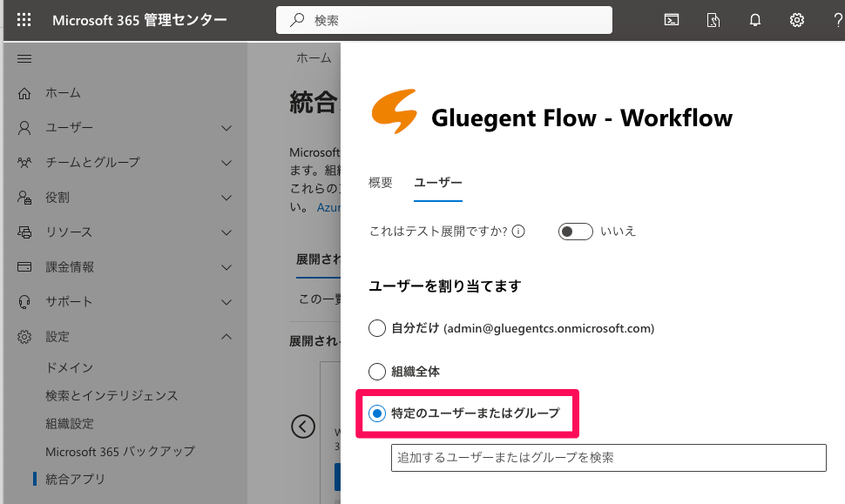Click the ホーム breadcrumb link
The height and width of the screenshot is (504, 845).
click(x=314, y=58)
